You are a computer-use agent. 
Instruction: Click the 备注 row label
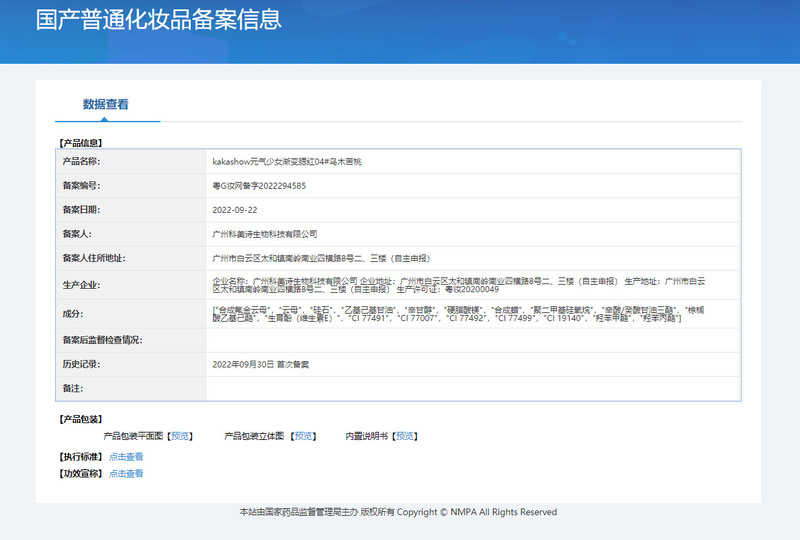tap(72, 388)
